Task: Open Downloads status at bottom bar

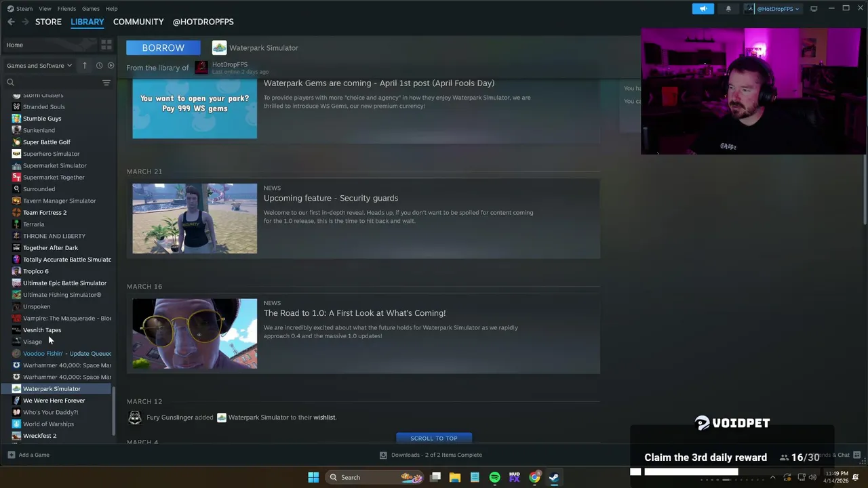Action: tap(431, 455)
